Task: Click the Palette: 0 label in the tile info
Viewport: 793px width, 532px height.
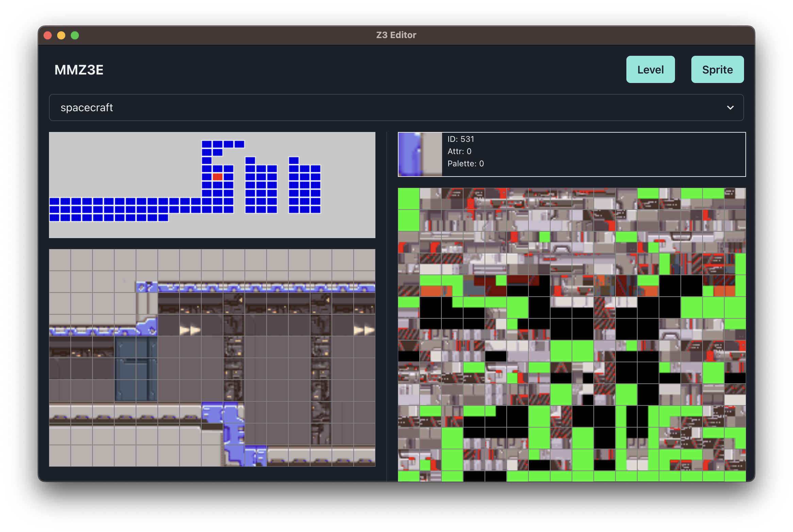Action: point(465,164)
